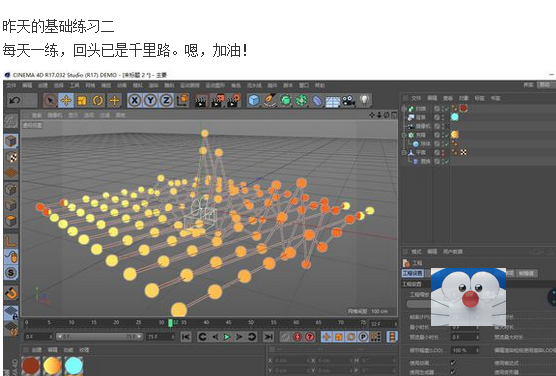Open the 帮助 menu in main menu bar
The image size is (556, 376).
(x=320, y=85)
